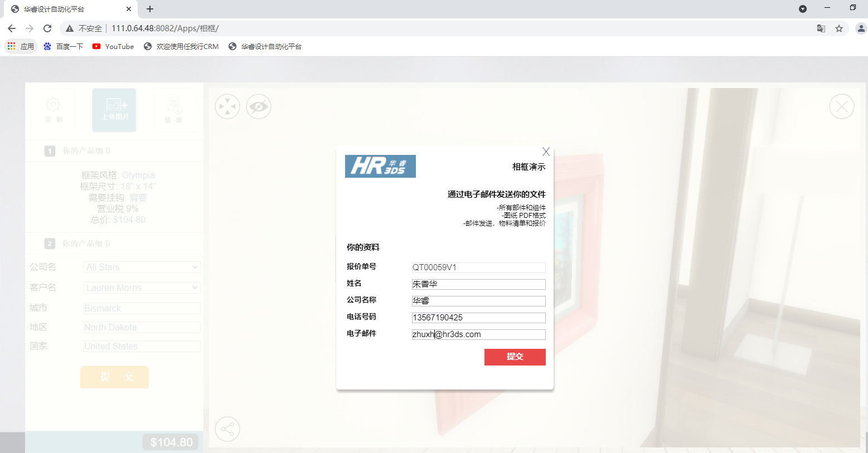
Task: Select the 定制 gear icon in the sidebar
Action: click(x=53, y=109)
